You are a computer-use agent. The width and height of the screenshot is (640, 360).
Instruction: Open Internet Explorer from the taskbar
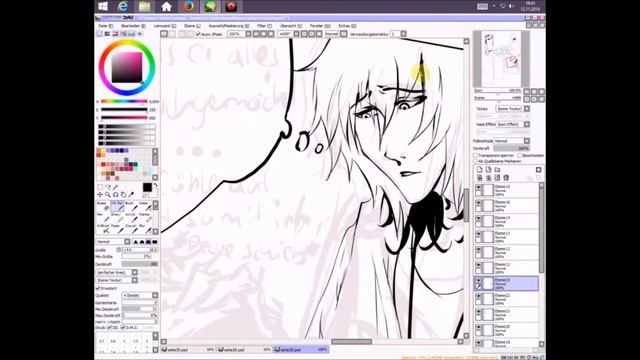122,7
